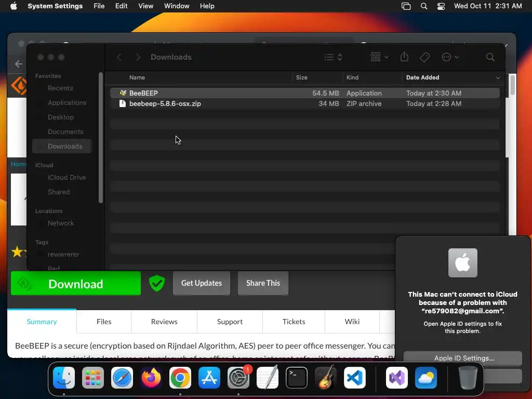Screen dimensions: 532x399
Task: Click Stage Manager menu bar icon
Action: click(x=406, y=6)
